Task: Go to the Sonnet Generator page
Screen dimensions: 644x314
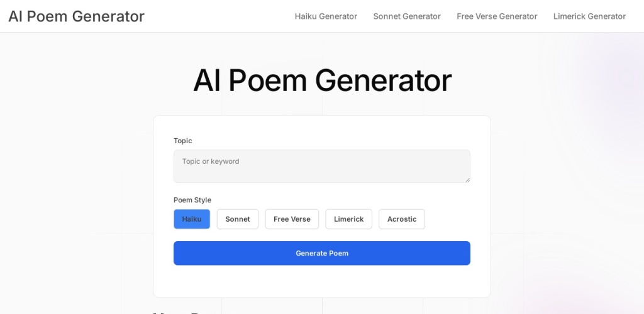Action: (407, 16)
